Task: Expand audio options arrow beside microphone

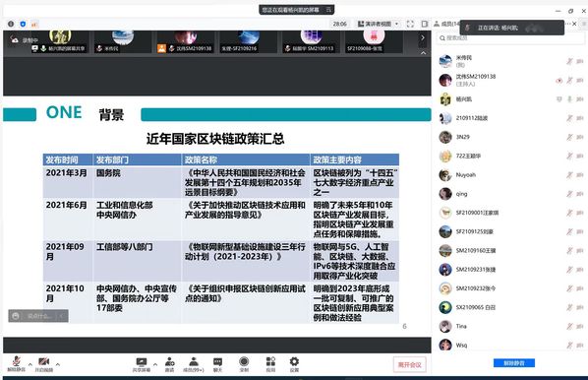Action: (30, 364)
